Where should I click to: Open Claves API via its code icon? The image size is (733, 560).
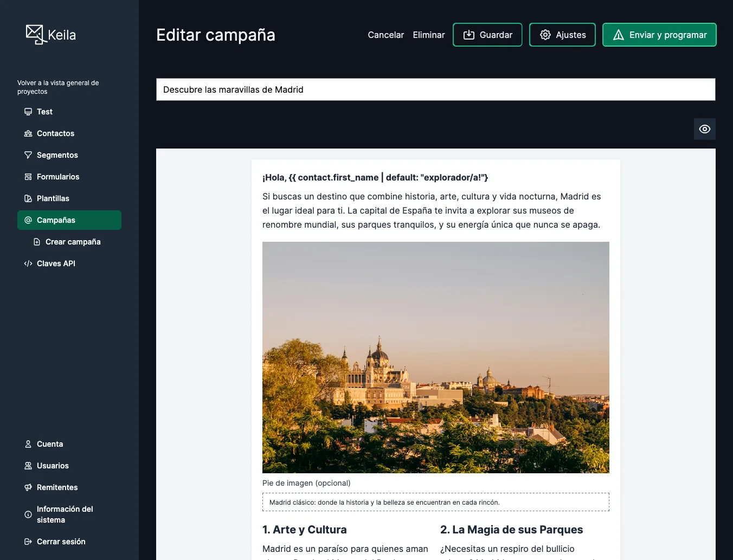click(x=28, y=263)
